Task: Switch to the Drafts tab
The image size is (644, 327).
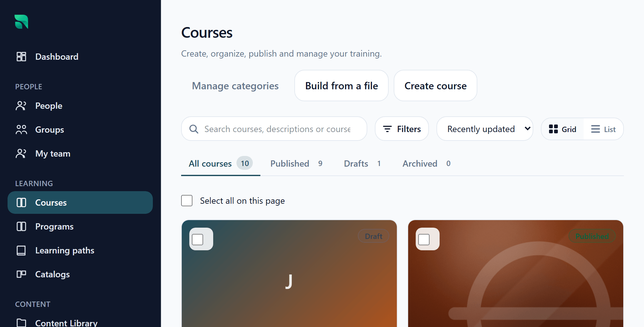Action: click(x=363, y=163)
